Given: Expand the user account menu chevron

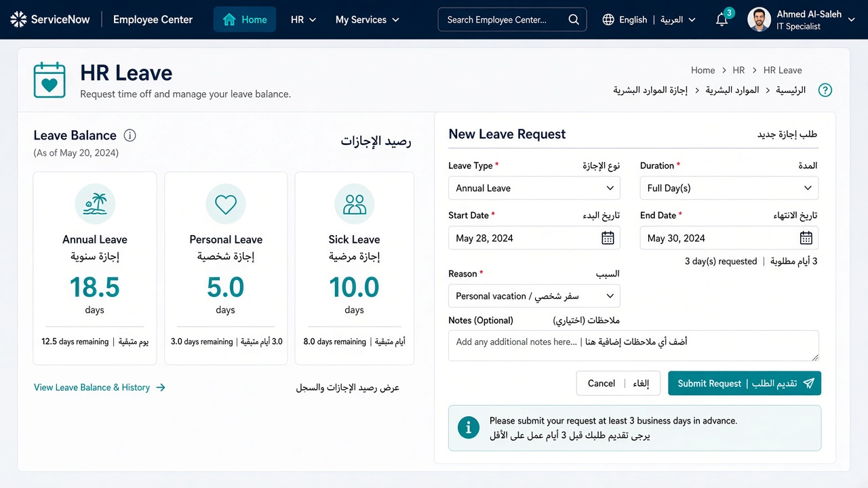Looking at the screenshot, I should click(x=852, y=20).
